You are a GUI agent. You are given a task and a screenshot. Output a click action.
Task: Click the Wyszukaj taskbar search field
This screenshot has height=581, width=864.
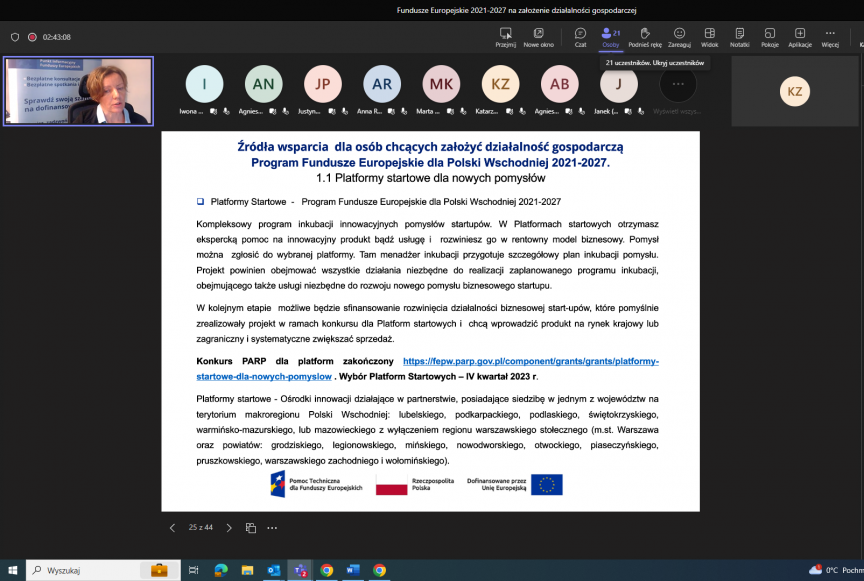click(103, 571)
